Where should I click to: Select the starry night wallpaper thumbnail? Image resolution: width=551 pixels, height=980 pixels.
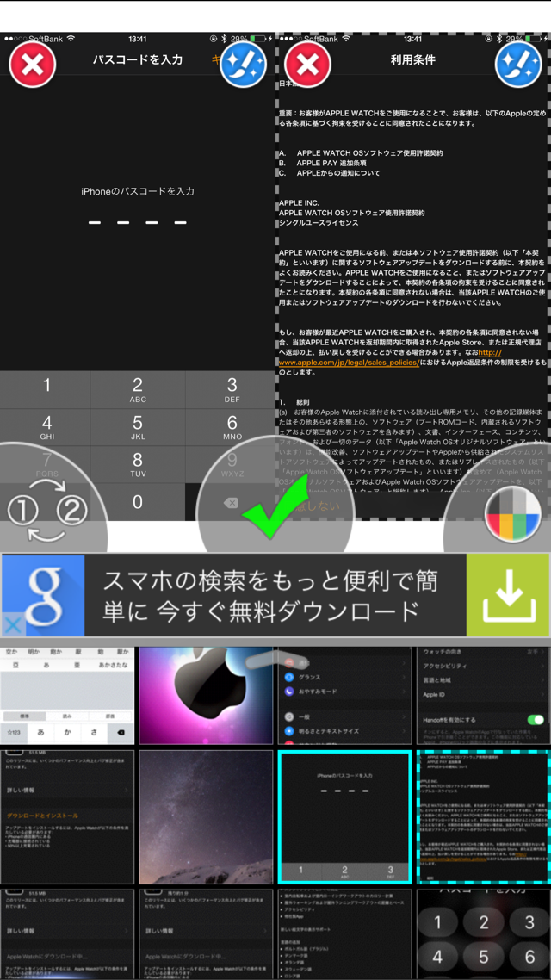(206, 817)
